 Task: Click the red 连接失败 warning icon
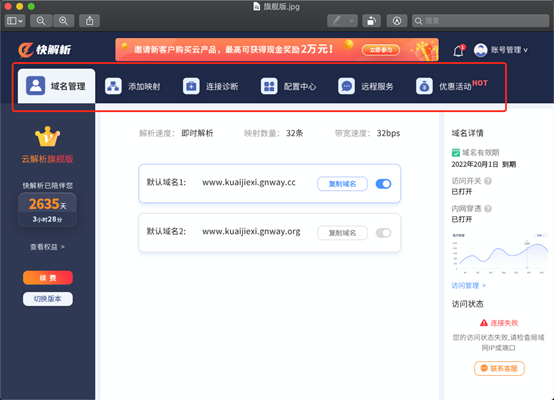click(x=484, y=323)
